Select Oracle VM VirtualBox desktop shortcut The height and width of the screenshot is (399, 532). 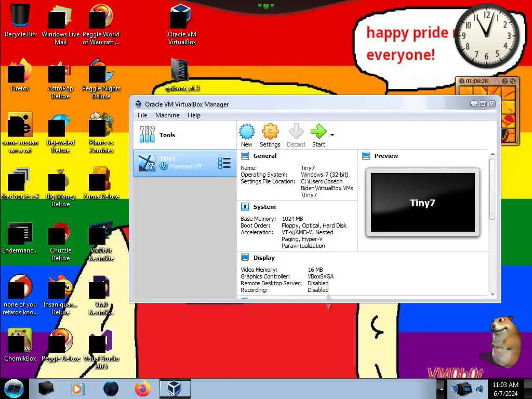[182, 24]
